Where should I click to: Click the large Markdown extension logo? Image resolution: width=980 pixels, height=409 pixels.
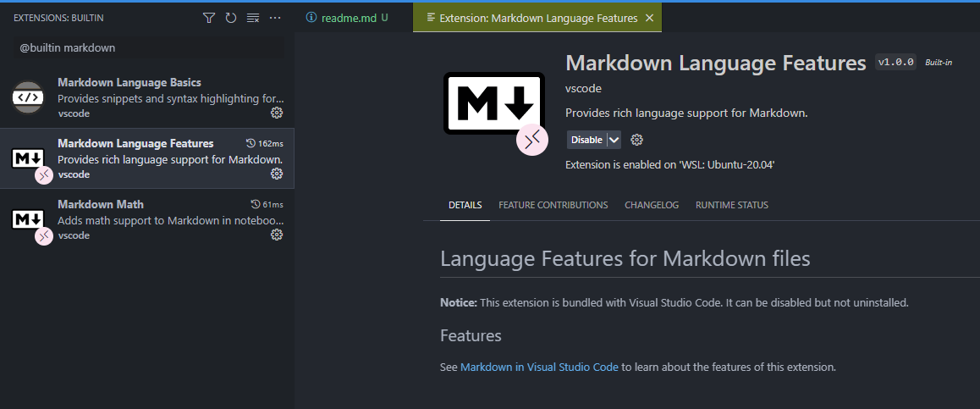[493, 103]
